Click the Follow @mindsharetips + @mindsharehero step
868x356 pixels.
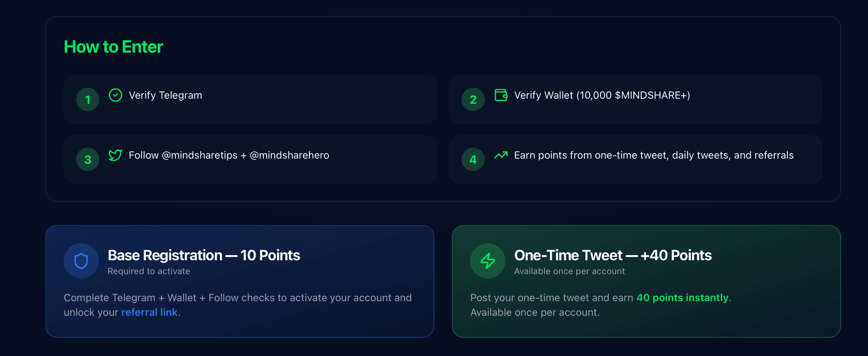[x=250, y=159]
